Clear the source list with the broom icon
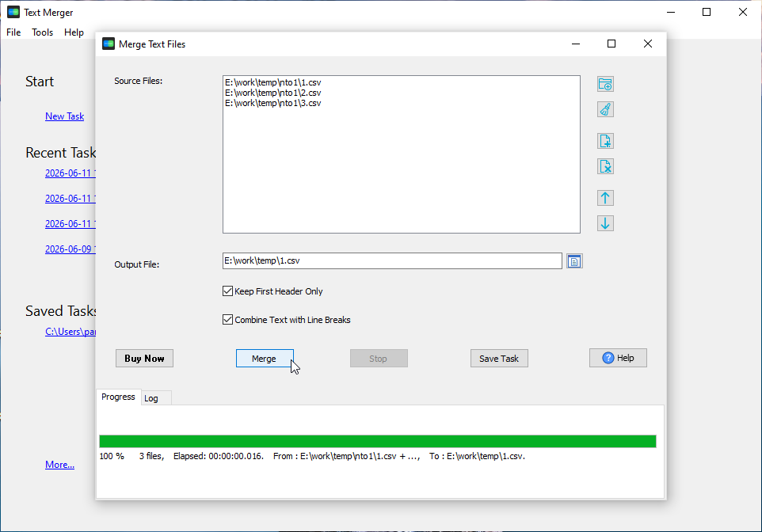The image size is (762, 532). (x=605, y=109)
